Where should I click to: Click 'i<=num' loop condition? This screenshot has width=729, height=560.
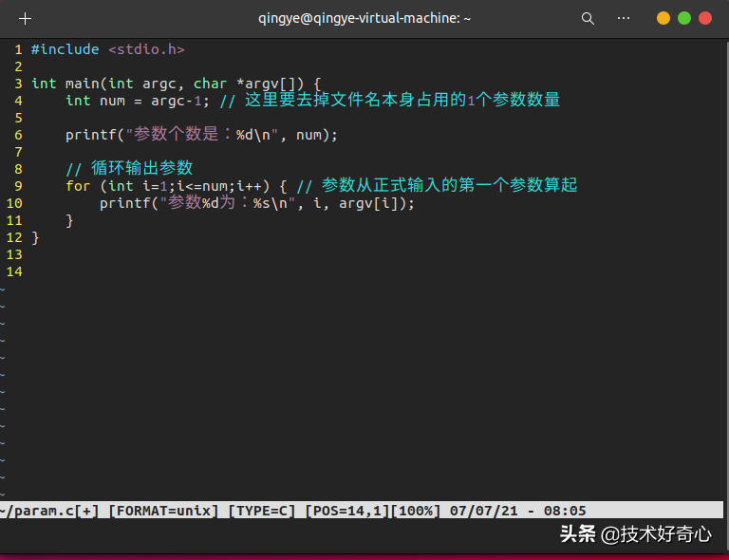point(202,186)
